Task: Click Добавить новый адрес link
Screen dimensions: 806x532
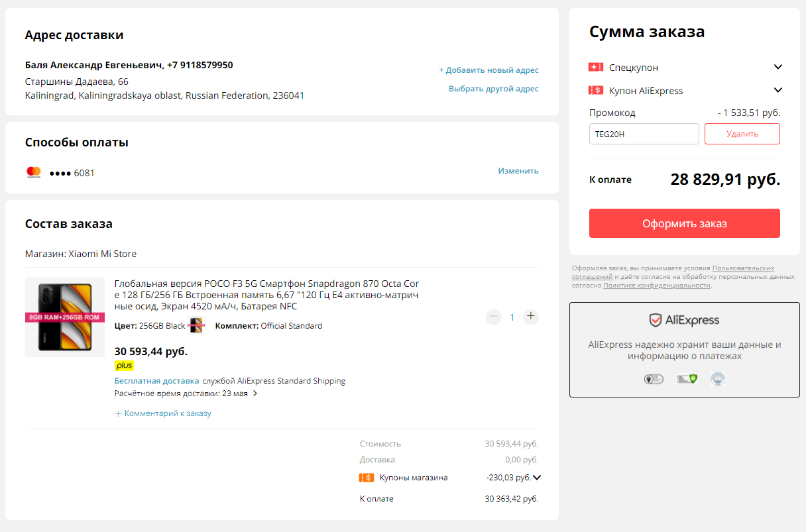Action: 489,70
